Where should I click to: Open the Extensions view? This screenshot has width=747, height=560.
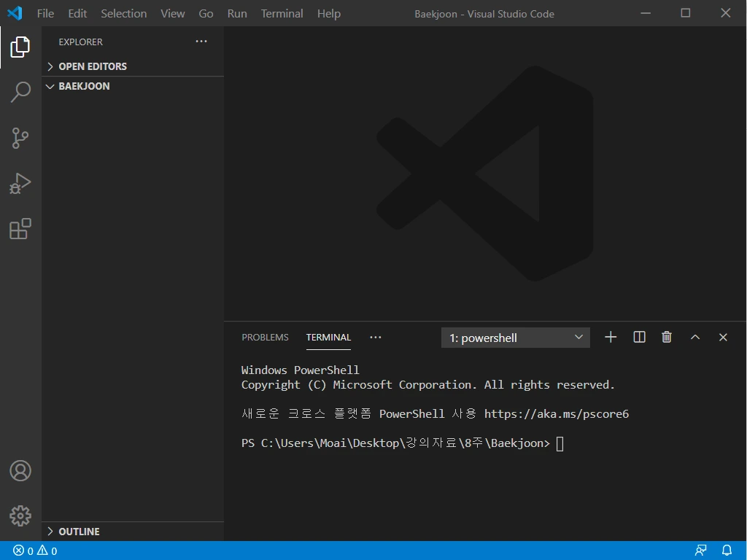20,229
